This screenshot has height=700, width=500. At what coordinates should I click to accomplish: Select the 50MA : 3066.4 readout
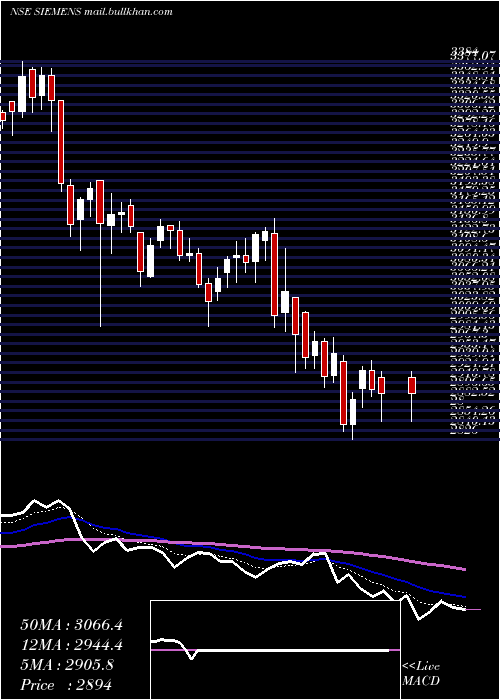(71, 625)
